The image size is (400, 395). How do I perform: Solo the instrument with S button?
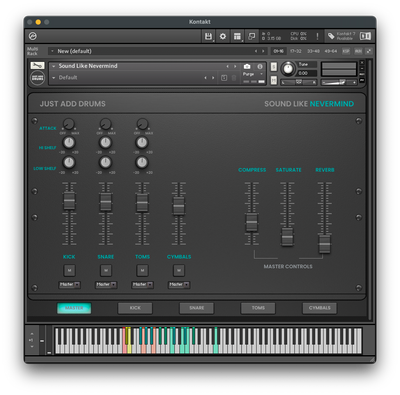click(273, 67)
